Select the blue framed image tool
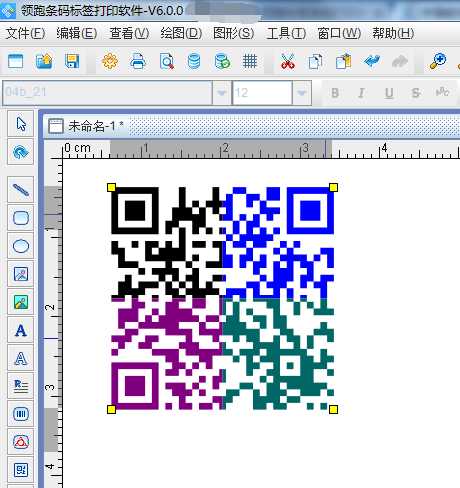This screenshot has width=460, height=488. click(x=21, y=274)
